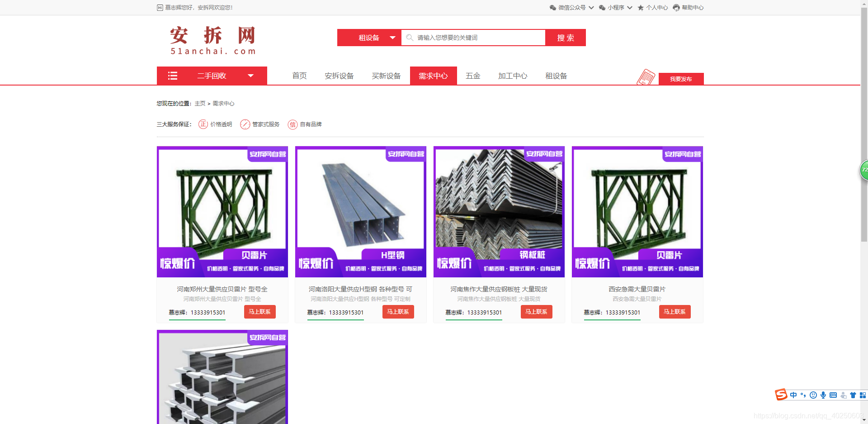The width and height of the screenshot is (868, 424).
Task: Open title 河南焦作大量供应钢板桩 大量现货
Action: pos(499,289)
